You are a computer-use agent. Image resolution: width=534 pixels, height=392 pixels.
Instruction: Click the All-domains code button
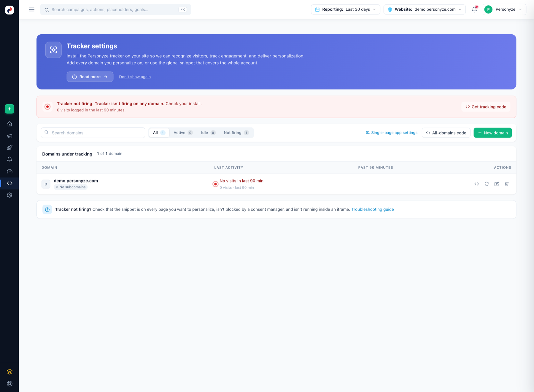[446, 133]
